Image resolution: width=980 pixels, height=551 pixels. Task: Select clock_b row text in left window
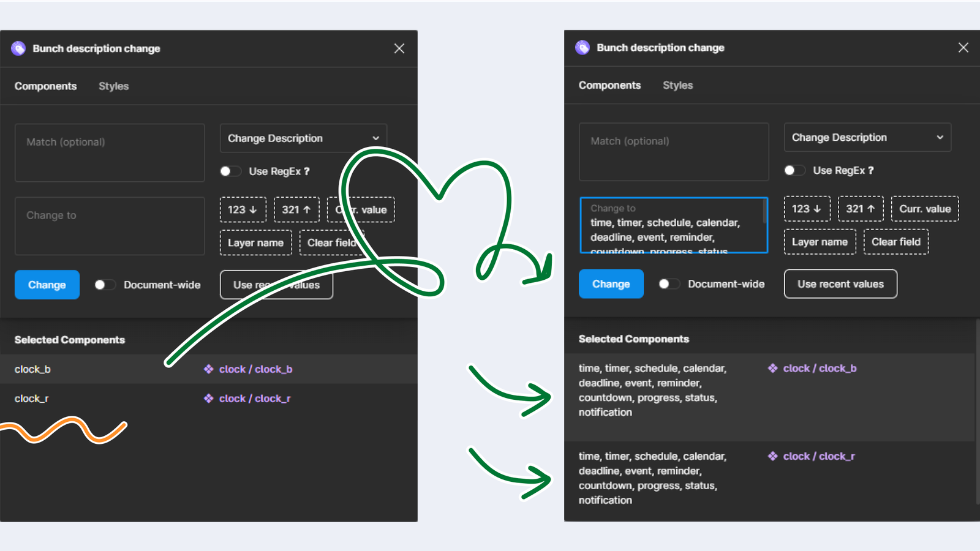point(32,369)
